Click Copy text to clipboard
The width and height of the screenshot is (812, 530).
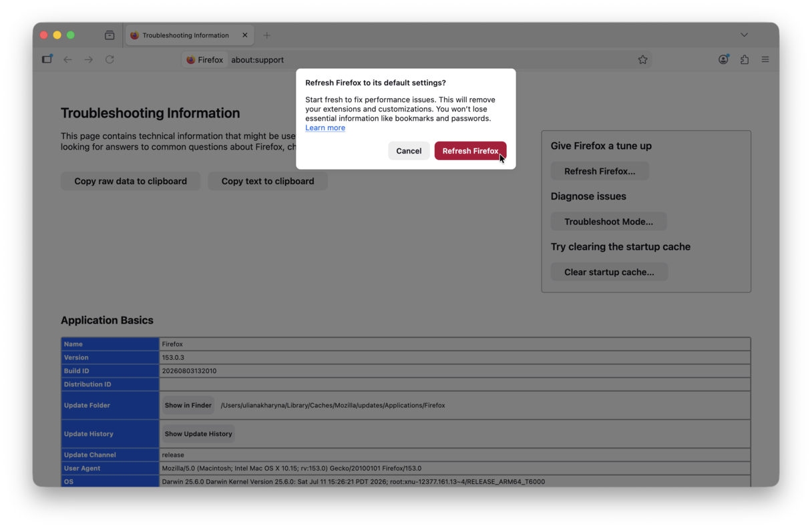(268, 181)
